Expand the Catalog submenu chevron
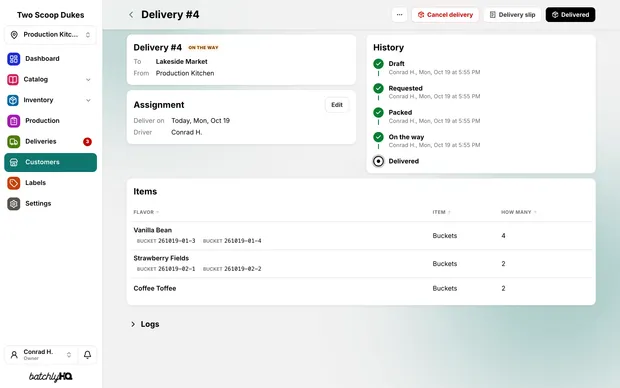 88,79
